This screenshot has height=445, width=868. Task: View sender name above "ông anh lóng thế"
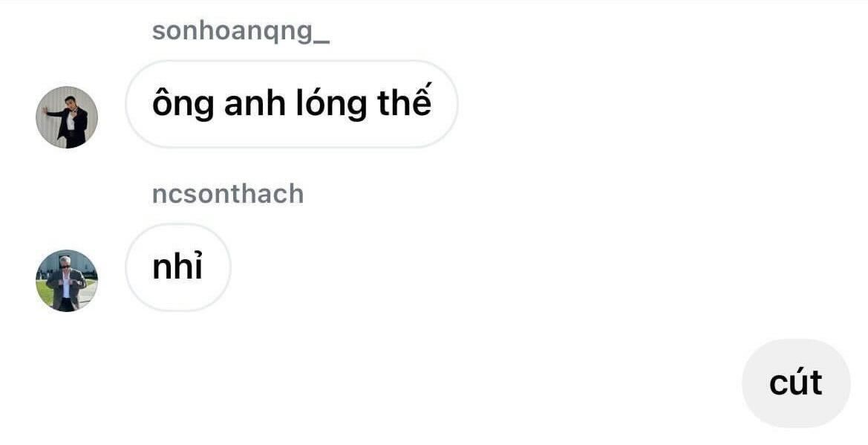click(x=241, y=31)
